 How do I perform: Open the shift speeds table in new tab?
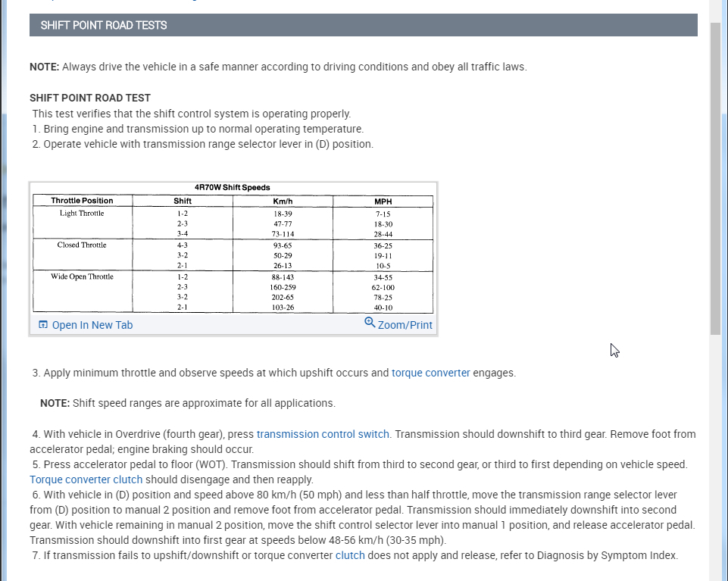point(92,325)
